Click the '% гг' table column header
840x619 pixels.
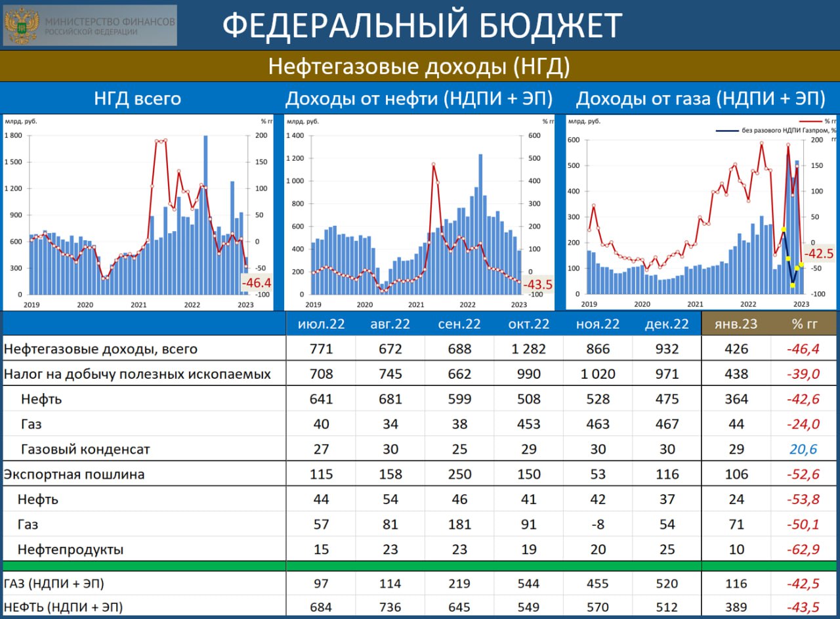805,324
